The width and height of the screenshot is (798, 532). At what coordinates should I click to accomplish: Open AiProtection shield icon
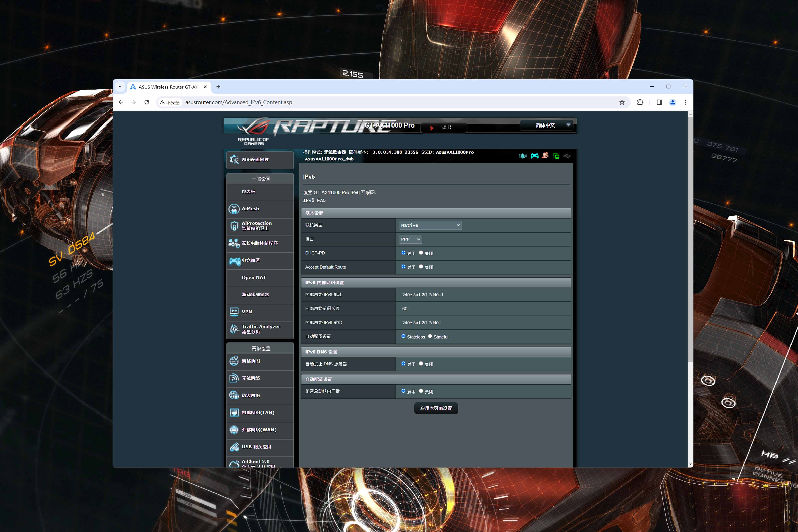click(234, 226)
